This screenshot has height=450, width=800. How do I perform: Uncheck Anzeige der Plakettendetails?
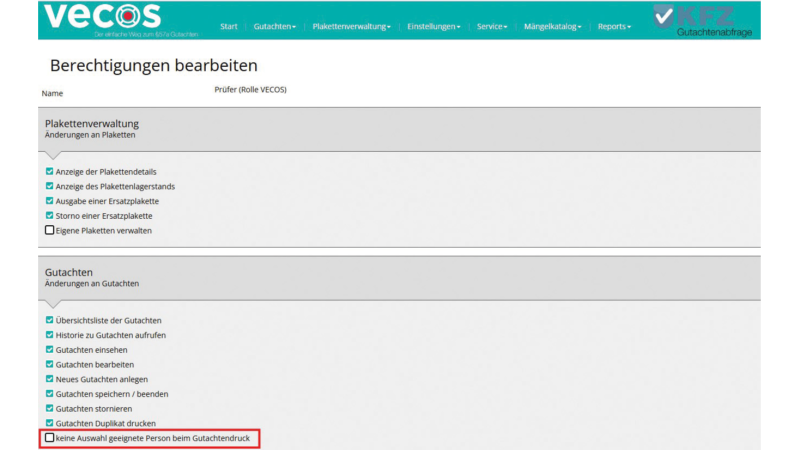click(x=49, y=171)
